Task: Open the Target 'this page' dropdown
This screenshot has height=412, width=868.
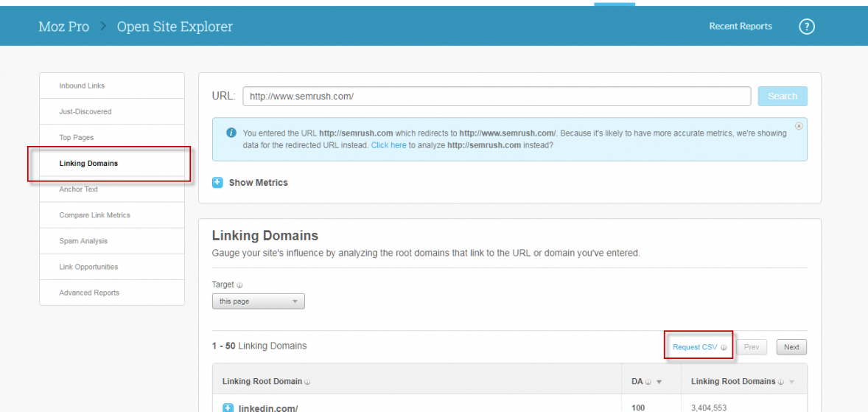Action: [258, 301]
